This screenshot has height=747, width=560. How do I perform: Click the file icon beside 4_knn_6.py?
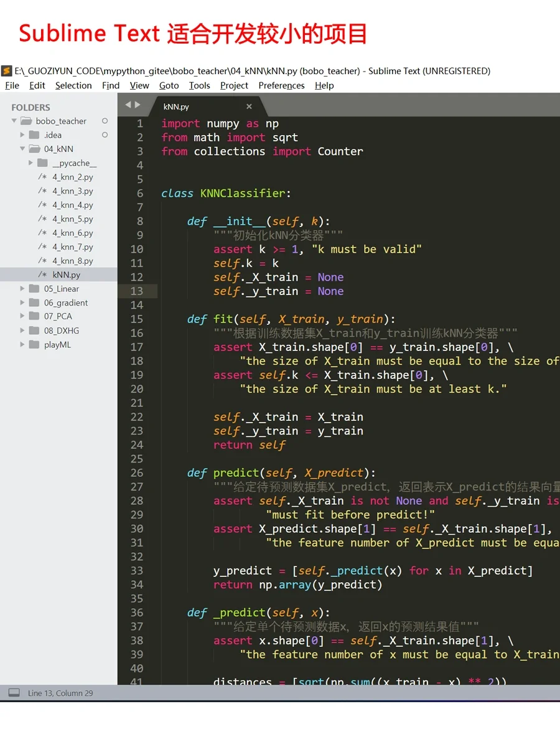pos(42,233)
